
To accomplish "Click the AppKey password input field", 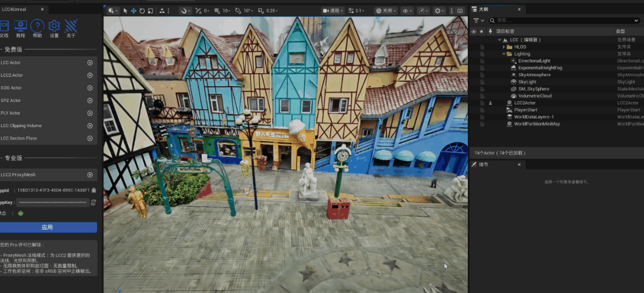I will click(53, 202).
